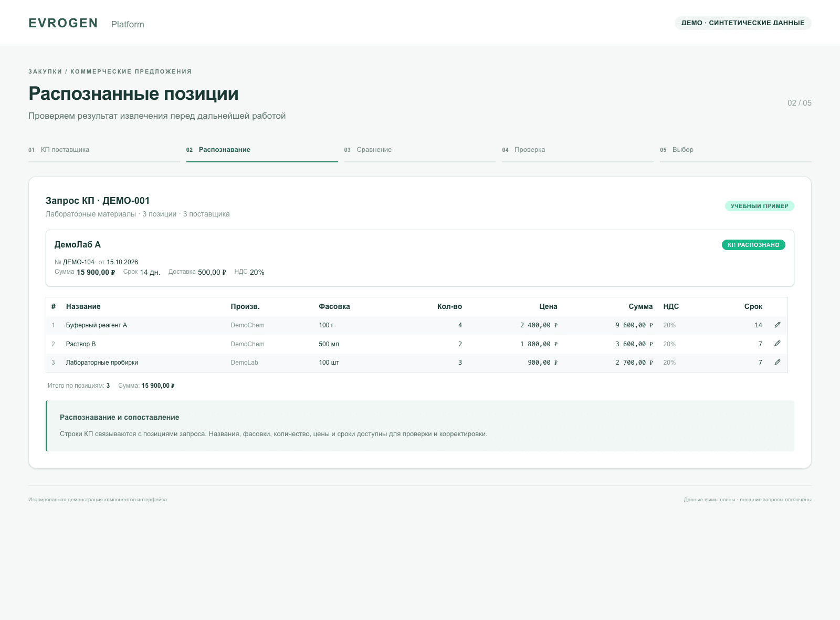Click the 3 600,00 ₽ sum cell

[634, 344]
